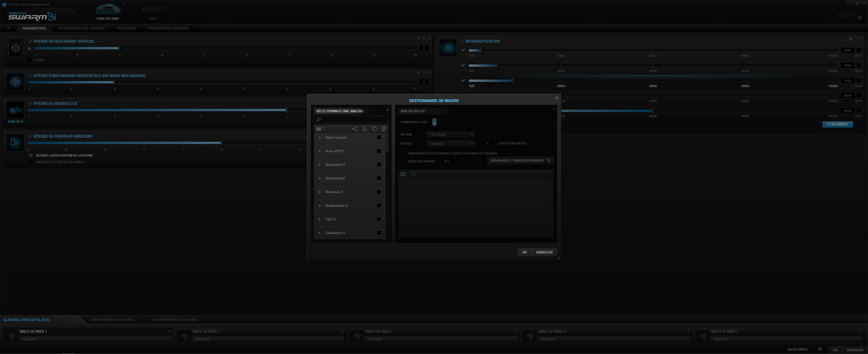Click the share macro icon
This screenshot has width=868, height=354.
click(x=354, y=129)
